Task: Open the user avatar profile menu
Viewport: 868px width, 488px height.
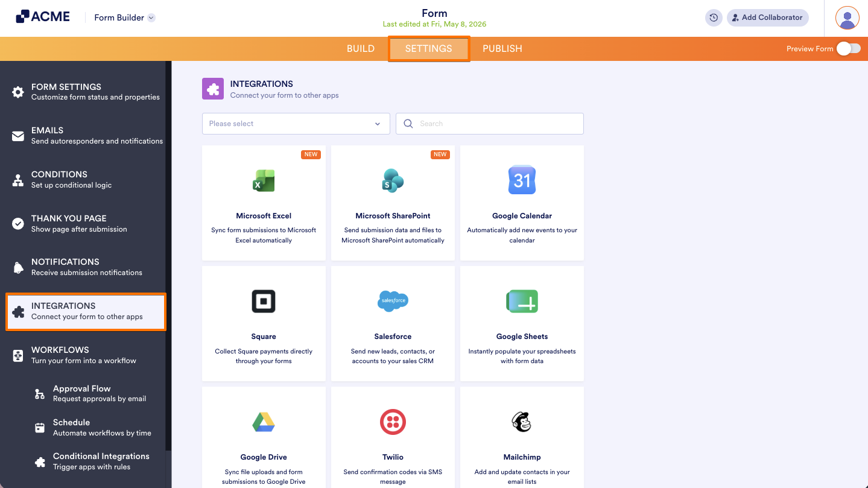Action: 847,17
